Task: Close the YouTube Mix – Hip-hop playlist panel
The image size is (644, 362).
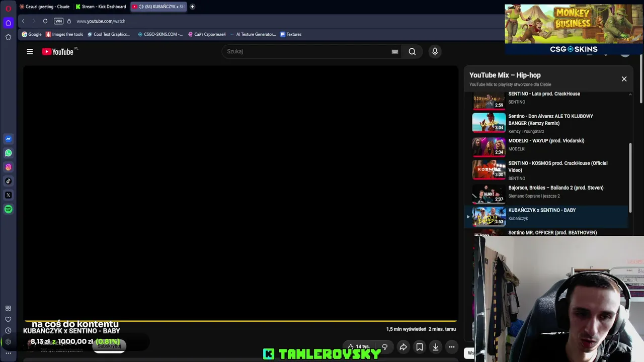Action: coord(624,79)
